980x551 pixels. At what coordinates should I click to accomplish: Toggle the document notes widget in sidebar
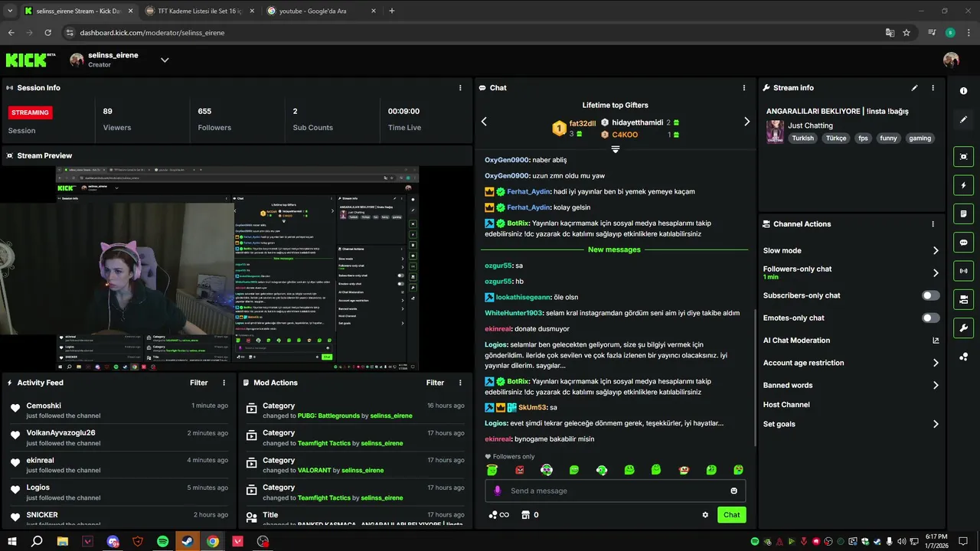(x=963, y=214)
